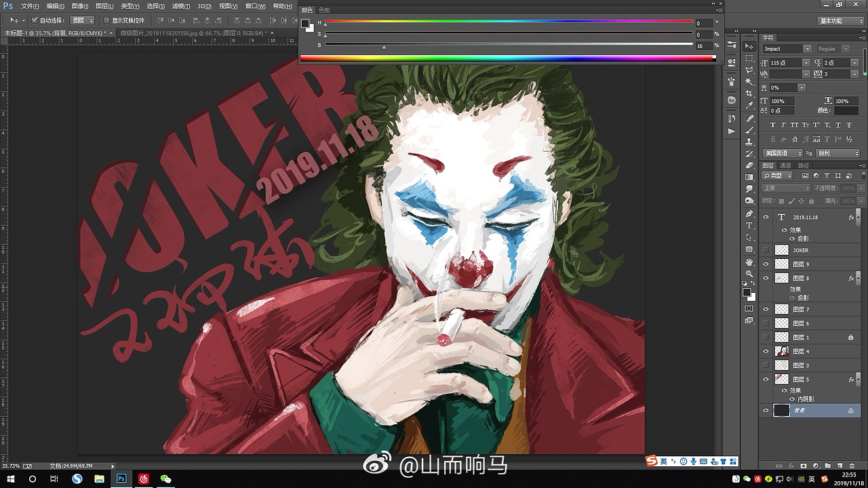Select the Move tool in the toolbox

(x=749, y=46)
